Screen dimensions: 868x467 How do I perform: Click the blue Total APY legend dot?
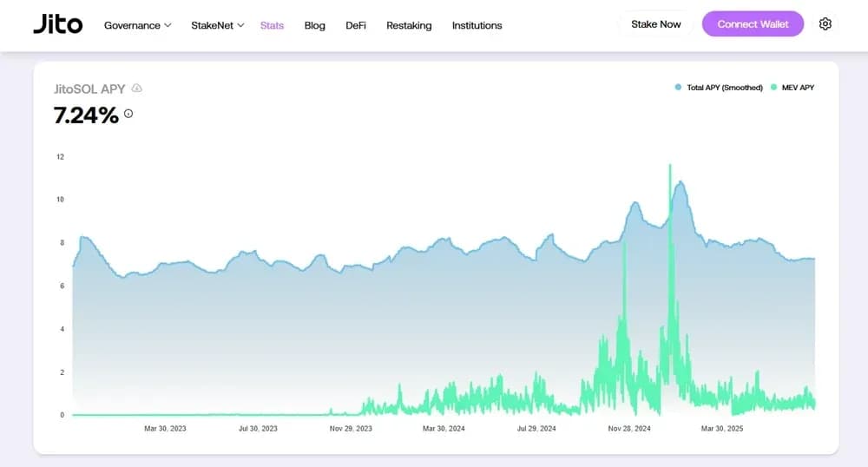679,88
